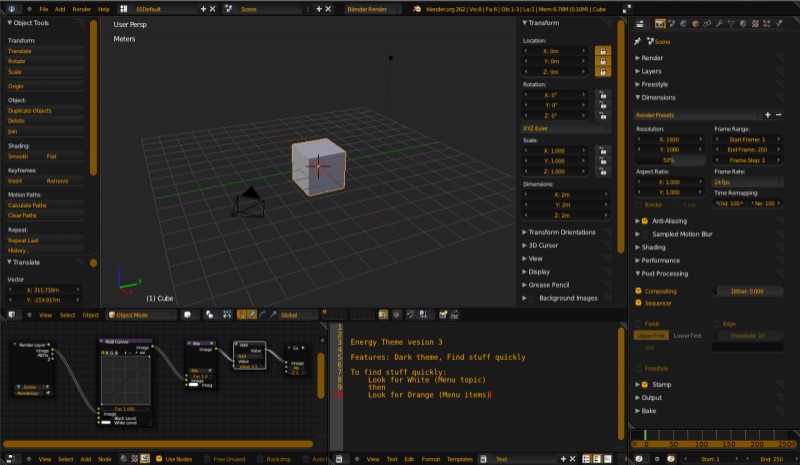Adjust the Dither 0.000 slider
800x465 pixels.
[x=747, y=291]
